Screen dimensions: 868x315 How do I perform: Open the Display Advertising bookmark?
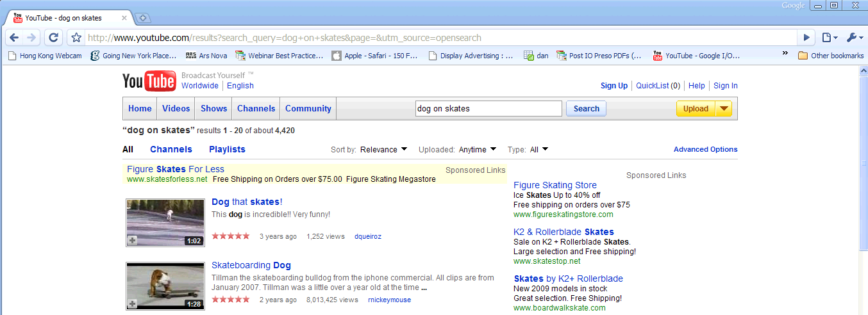coord(471,56)
